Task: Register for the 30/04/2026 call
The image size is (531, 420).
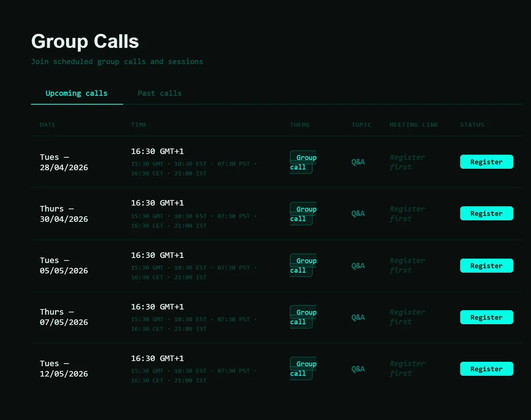Action: (x=487, y=214)
